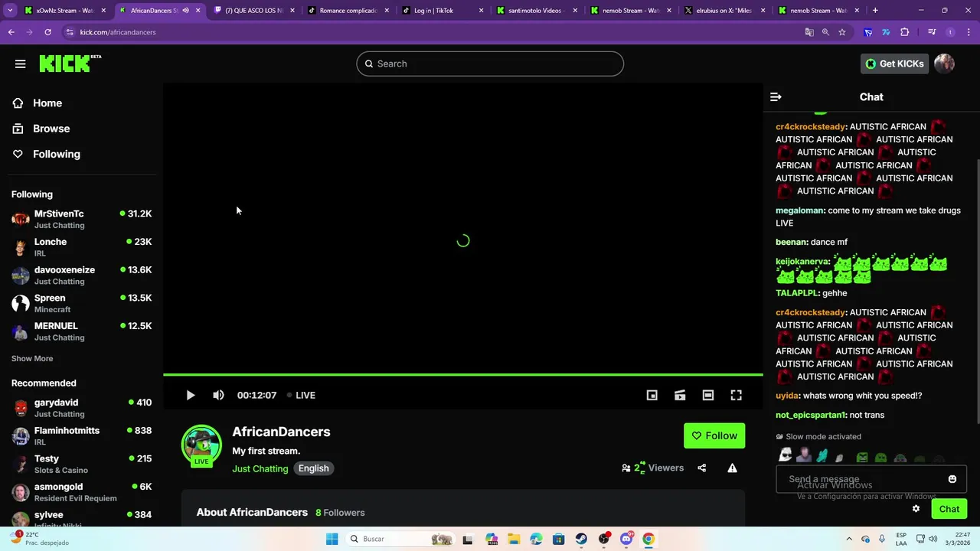Send message with green Chat button
This screenshot has height=551, width=980.
(949, 509)
